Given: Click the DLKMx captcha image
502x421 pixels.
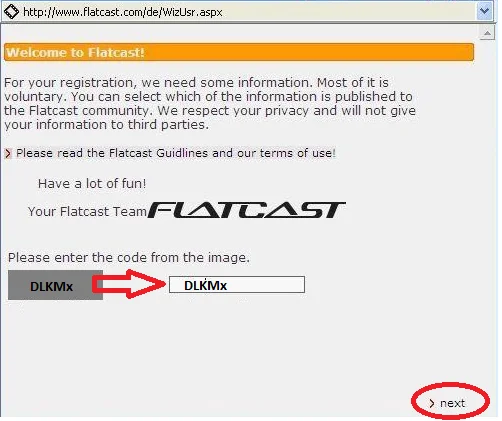Looking at the screenshot, I should tap(55, 285).
